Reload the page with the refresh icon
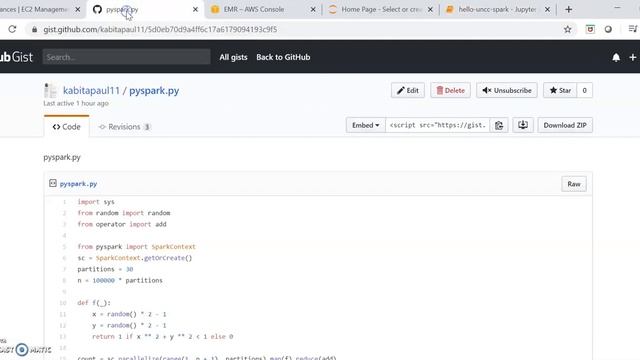 pyautogui.click(x=12, y=29)
